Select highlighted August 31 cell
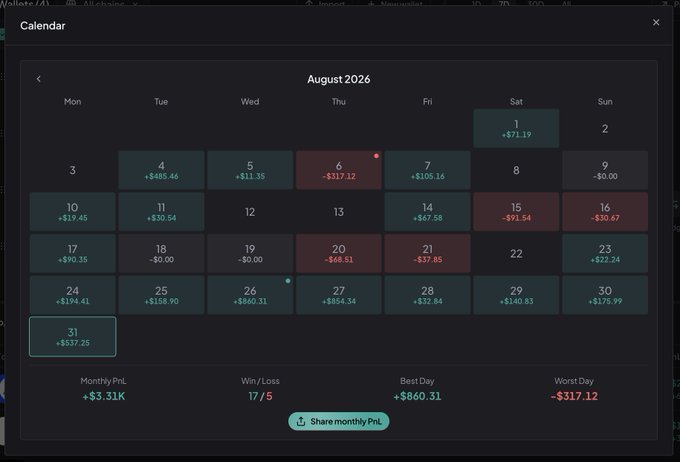 click(72, 337)
